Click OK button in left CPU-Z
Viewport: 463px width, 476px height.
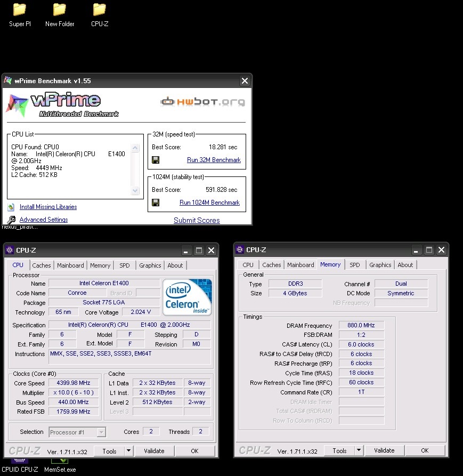coord(195,451)
